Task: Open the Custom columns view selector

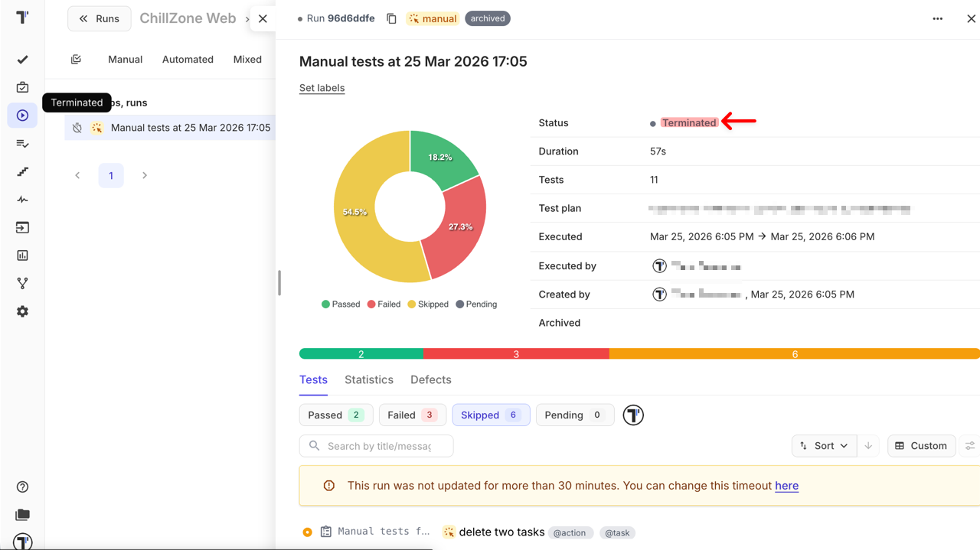Action: tap(921, 445)
